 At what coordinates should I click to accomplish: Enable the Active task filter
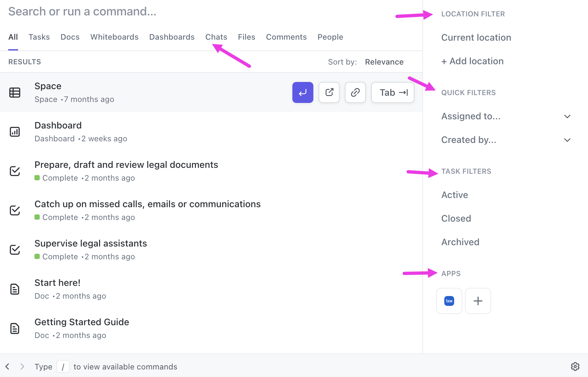pyautogui.click(x=454, y=194)
